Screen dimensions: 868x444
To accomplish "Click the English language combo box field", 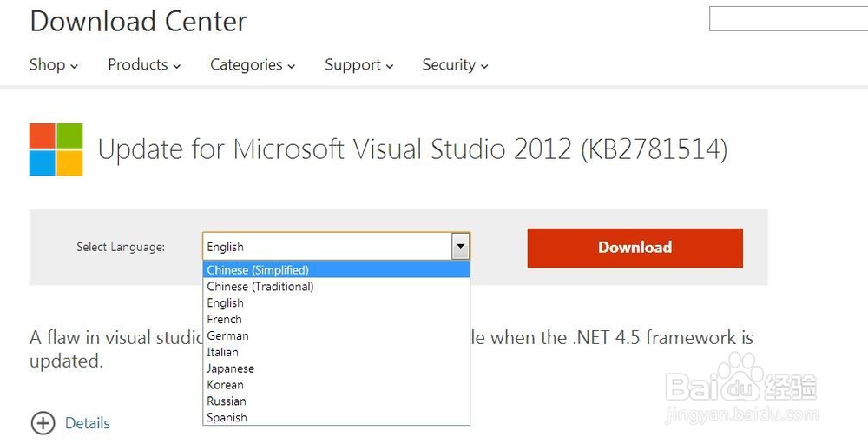I will coord(336,246).
